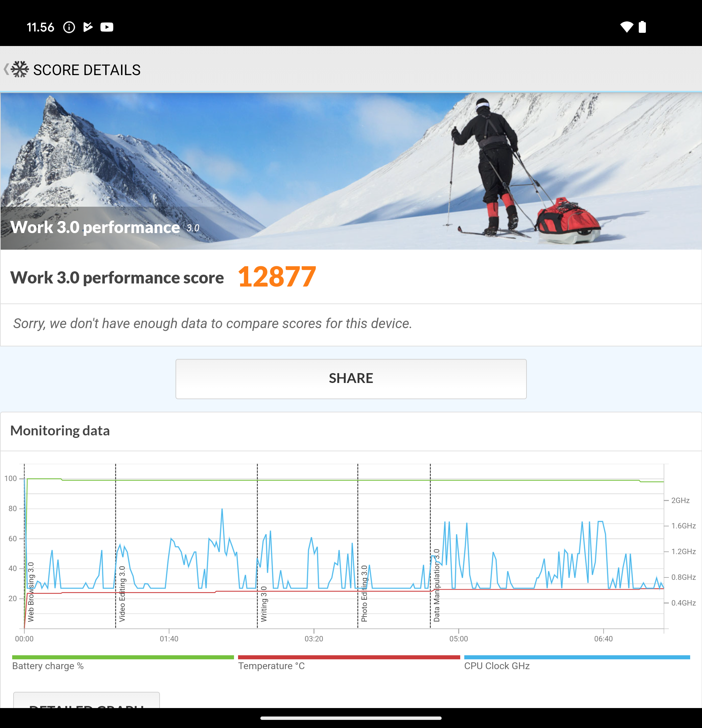Open the Play Store notification icon
This screenshot has height=728, width=702.
[88, 27]
